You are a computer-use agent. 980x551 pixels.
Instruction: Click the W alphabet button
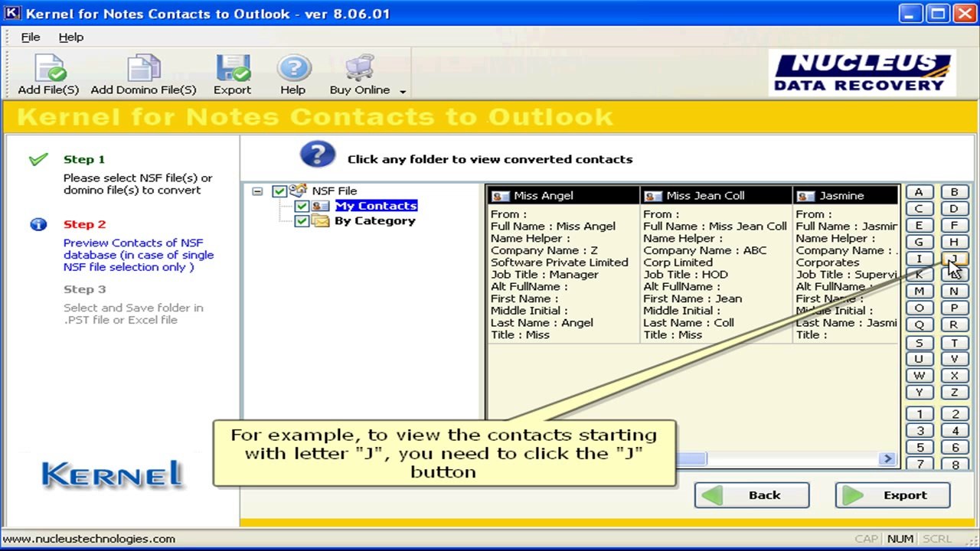pos(919,376)
